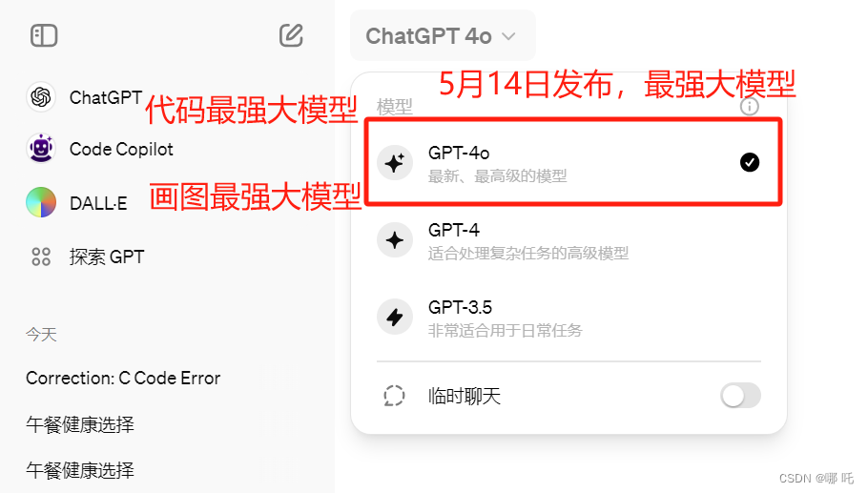Viewport: 868px width, 493px height.
Task: Toggle the 临时聊天 switch on
Action: click(x=741, y=396)
